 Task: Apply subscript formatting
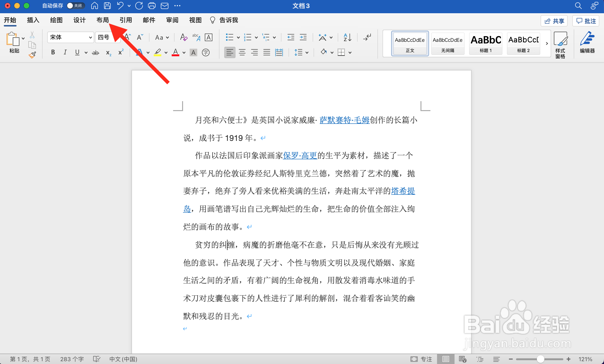pos(109,52)
